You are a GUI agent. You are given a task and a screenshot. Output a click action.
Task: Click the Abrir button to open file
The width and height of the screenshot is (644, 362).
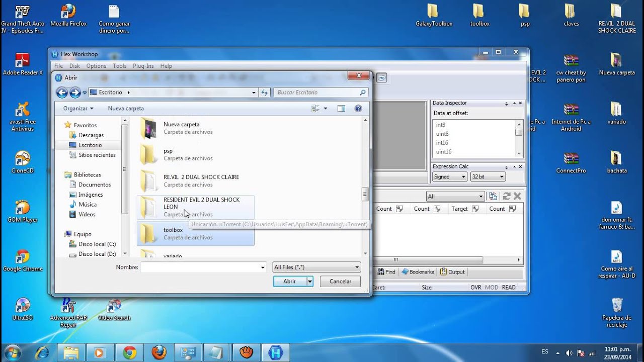[x=290, y=282]
